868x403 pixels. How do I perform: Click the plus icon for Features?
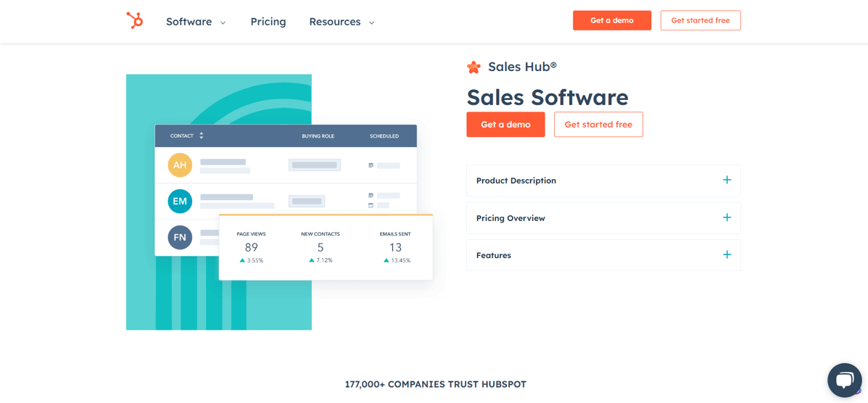click(x=727, y=254)
